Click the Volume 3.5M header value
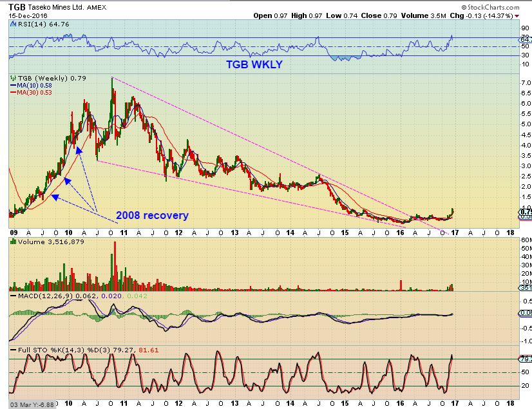Image resolution: width=532 pixels, height=409 pixels. 423,15
